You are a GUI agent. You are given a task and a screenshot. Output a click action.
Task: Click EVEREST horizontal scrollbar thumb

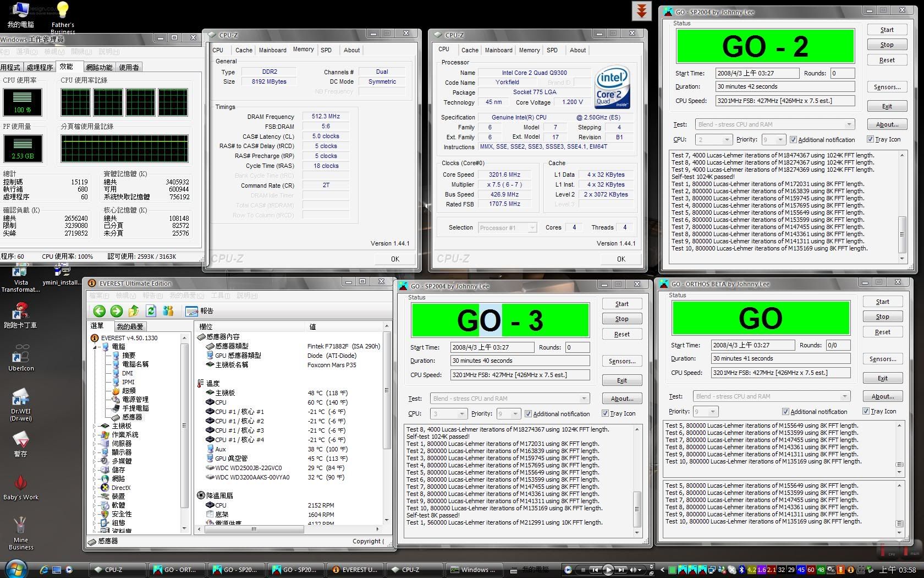(x=254, y=529)
